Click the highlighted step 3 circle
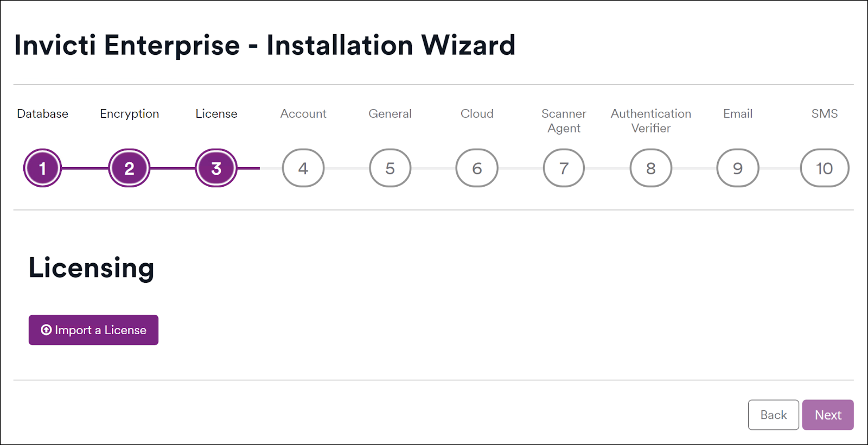Image resolution: width=868 pixels, height=445 pixels. (216, 168)
